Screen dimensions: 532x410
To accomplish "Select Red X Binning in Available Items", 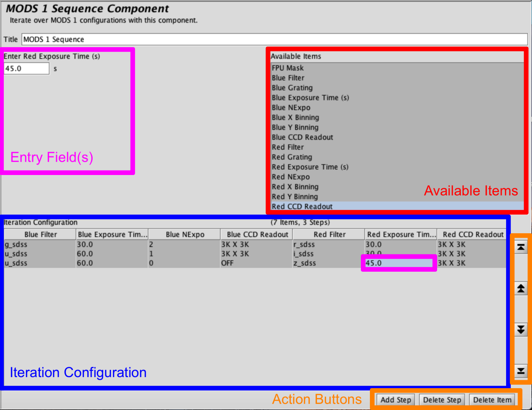I will click(397, 186).
